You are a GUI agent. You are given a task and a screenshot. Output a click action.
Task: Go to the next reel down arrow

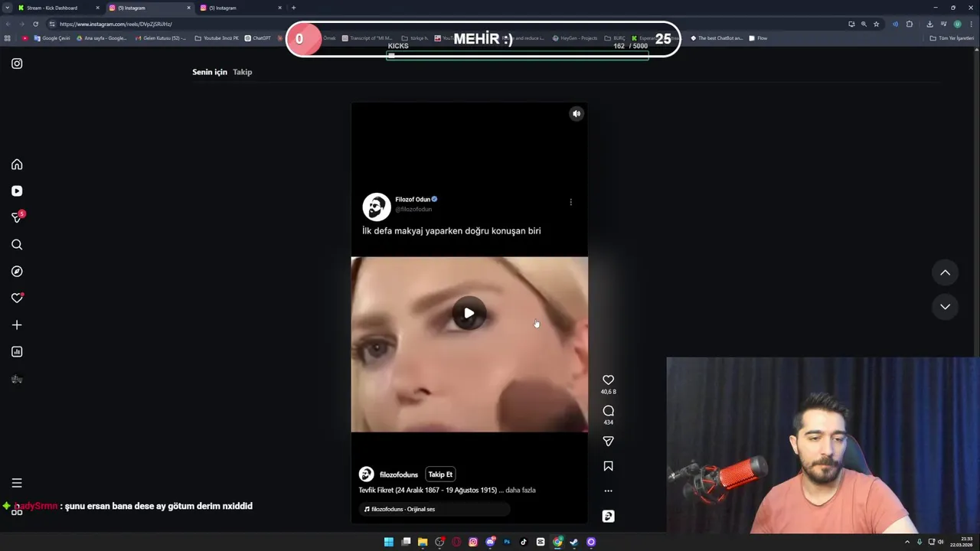(945, 307)
